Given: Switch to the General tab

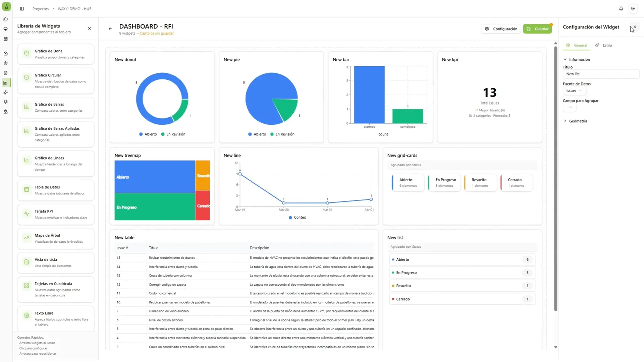Looking at the screenshot, I should tap(577, 45).
